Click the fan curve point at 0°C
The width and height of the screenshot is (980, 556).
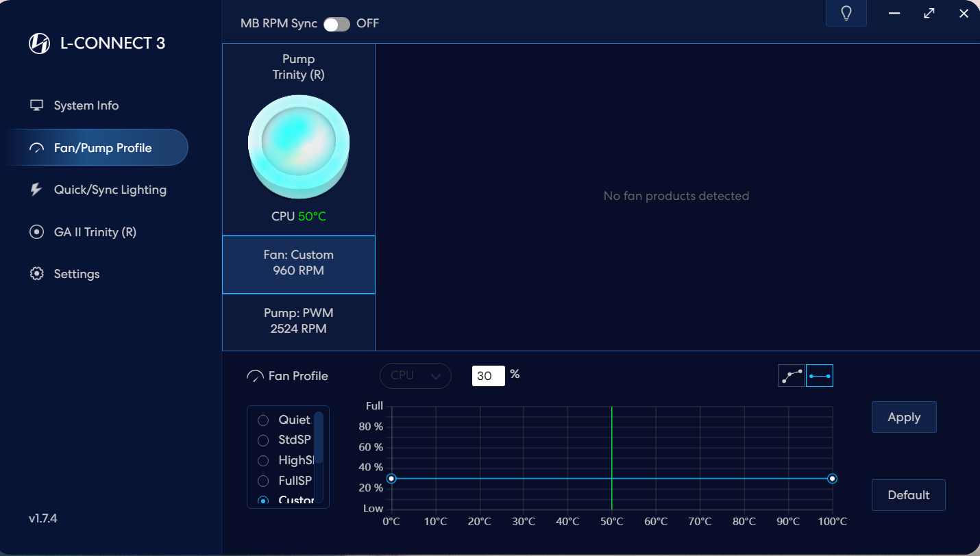(x=391, y=479)
